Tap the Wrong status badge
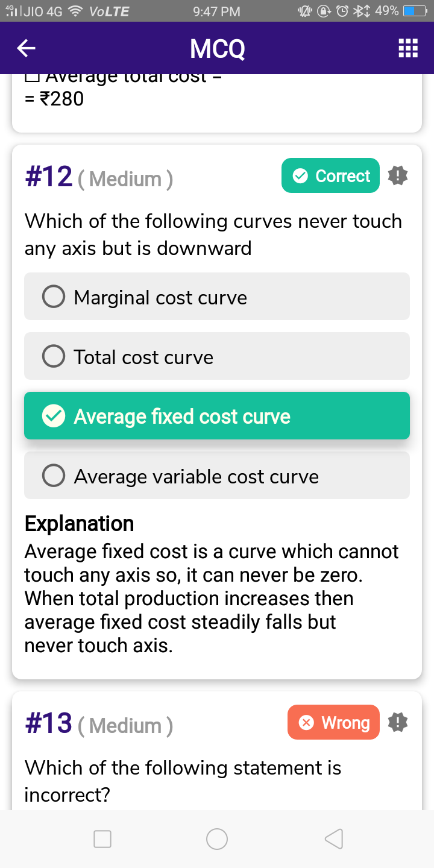The image size is (434, 868). click(333, 722)
